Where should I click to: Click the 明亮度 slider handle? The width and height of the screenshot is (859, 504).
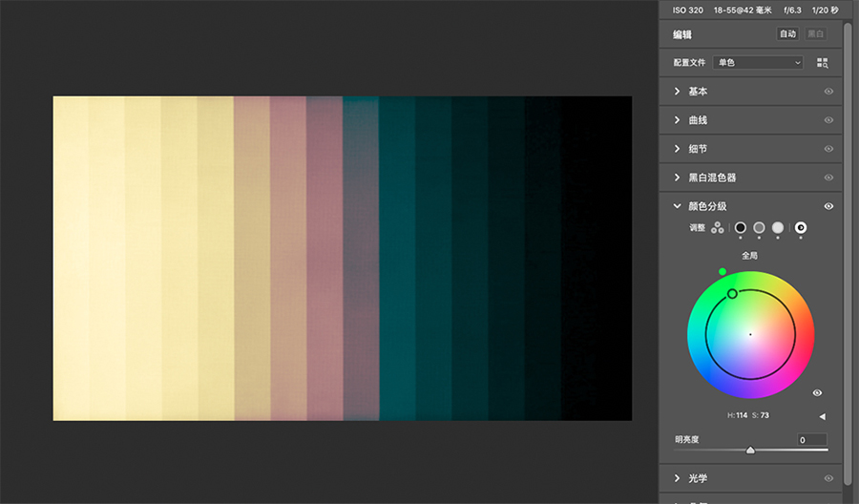pos(750,450)
